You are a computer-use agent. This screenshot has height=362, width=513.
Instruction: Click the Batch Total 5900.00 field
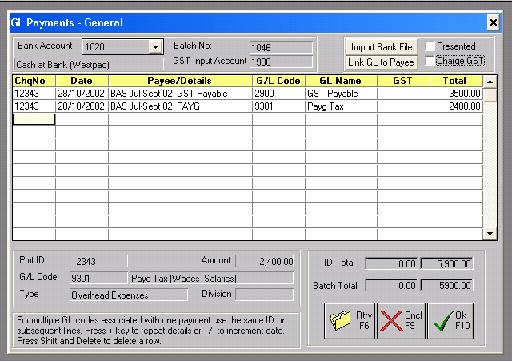[447, 285]
